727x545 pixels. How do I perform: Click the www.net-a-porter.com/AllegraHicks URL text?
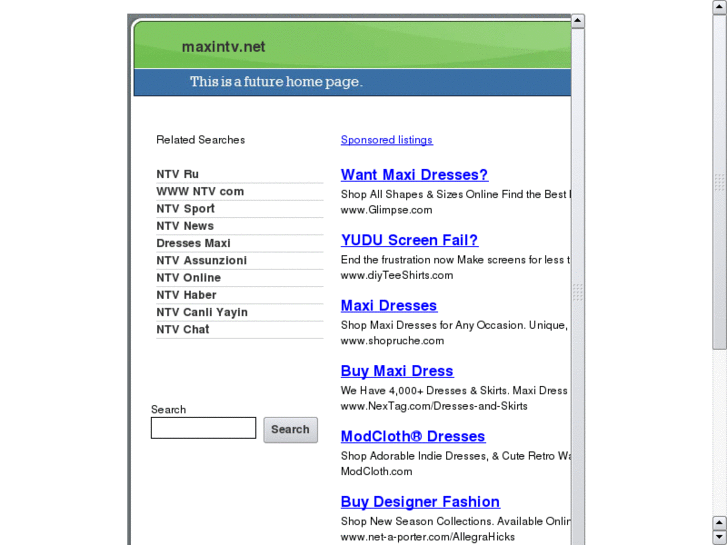click(x=427, y=537)
